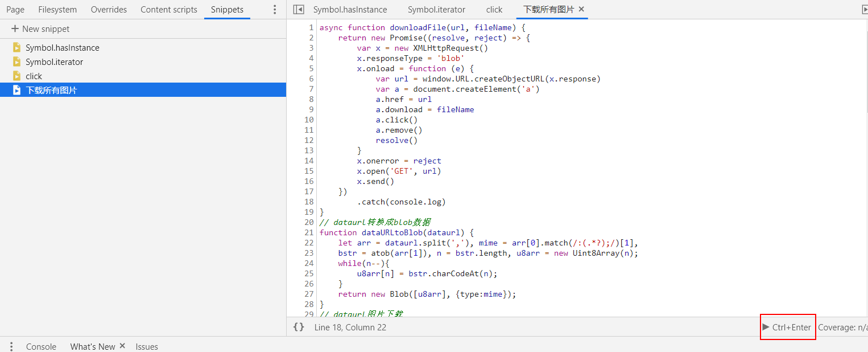868x352 pixels.
Task: Select the 下载所有图片 snippet in list
Action: [143, 90]
